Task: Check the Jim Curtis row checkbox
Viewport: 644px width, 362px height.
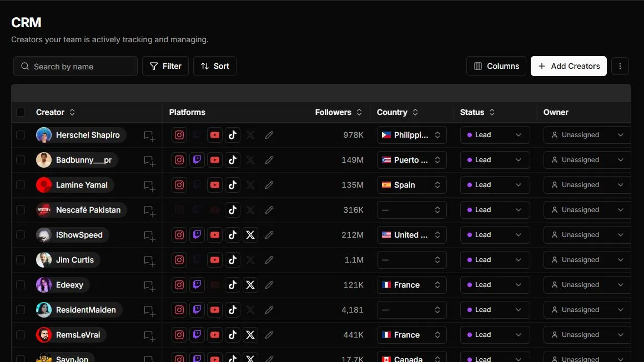Action: pyautogui.click(x=21, y=260)
